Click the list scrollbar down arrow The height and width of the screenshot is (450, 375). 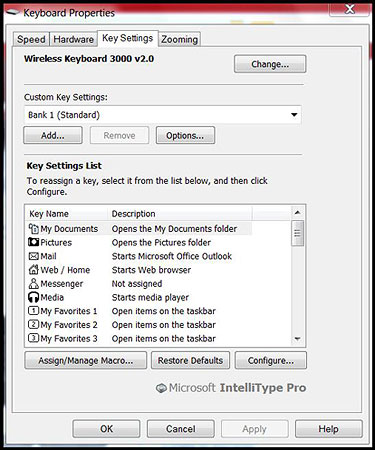pos(297,339)
